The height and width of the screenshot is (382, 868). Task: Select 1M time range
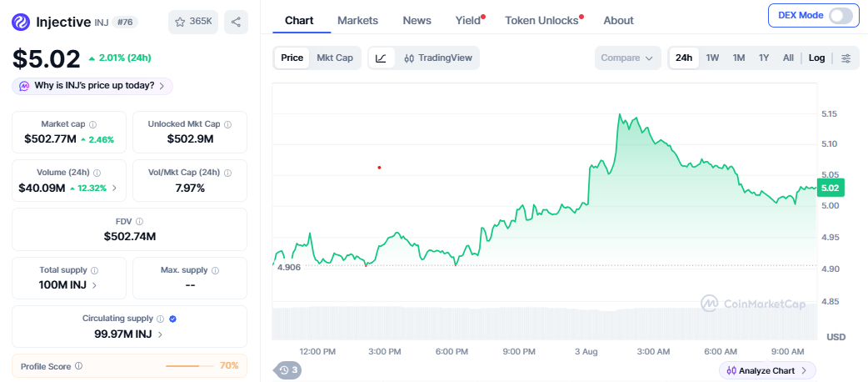(738, 58)
